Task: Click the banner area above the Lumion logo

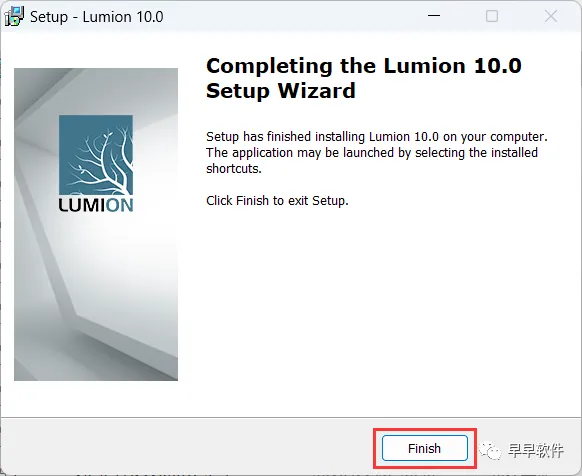Action: pyautogui.click(x=96, y=91)
